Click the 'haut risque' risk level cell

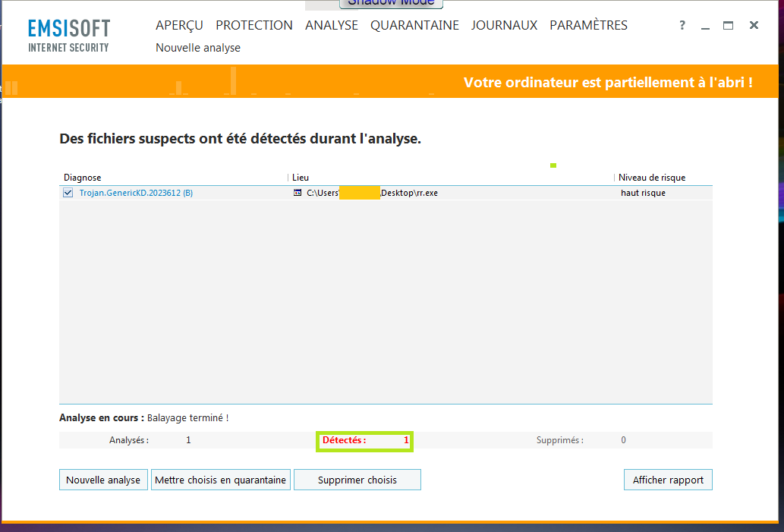point(643,193)
